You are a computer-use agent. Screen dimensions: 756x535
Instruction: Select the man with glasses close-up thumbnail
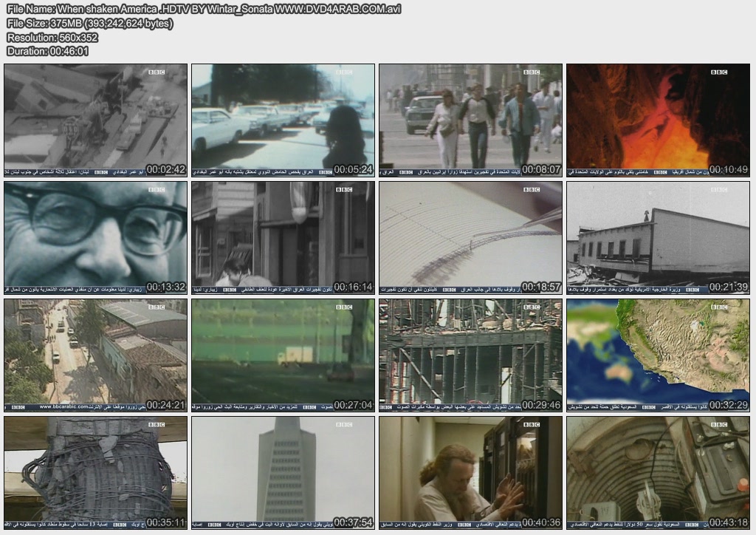point(95,238)
